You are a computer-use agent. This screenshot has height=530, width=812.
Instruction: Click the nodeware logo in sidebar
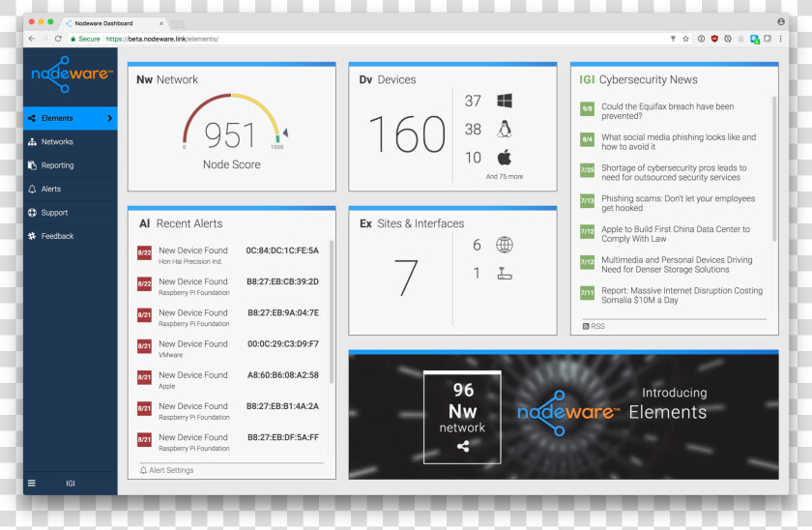click(72, 74)
